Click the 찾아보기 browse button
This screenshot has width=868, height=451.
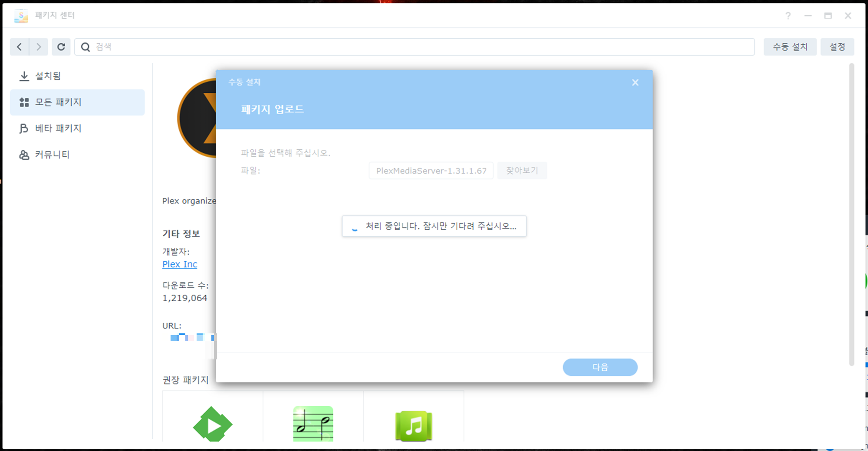click(x=522, y=171)
